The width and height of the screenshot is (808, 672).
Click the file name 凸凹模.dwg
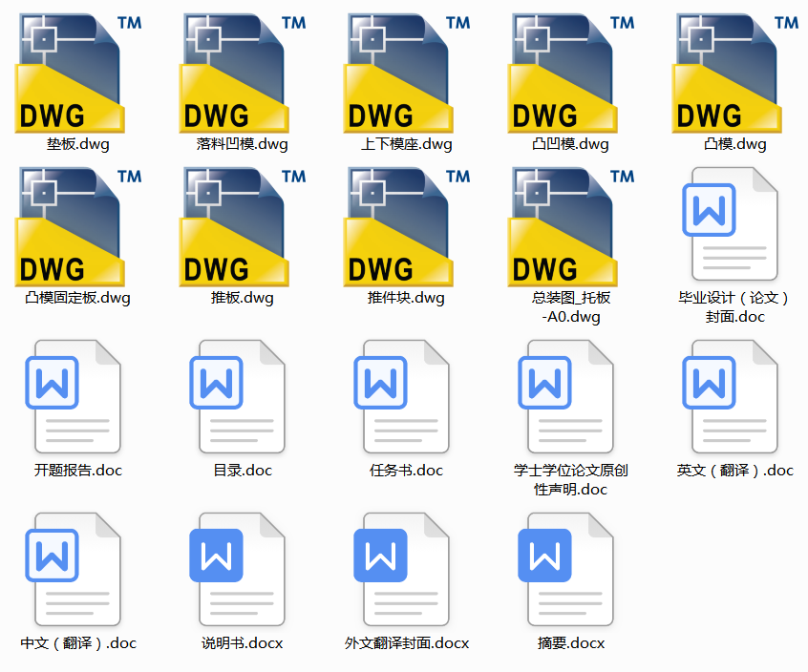(x=570, y=144)
